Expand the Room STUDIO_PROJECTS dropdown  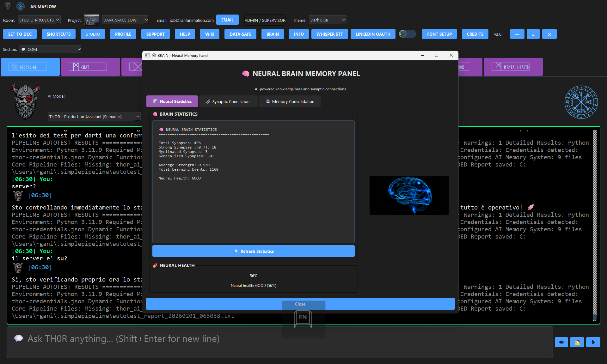coord(39,20)
